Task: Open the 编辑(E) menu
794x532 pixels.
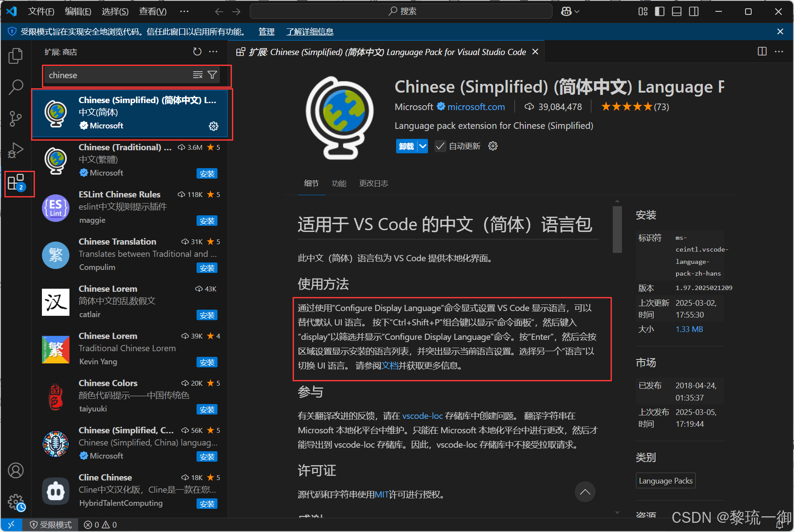Action: pyautogui.click(x=78, y=12)
